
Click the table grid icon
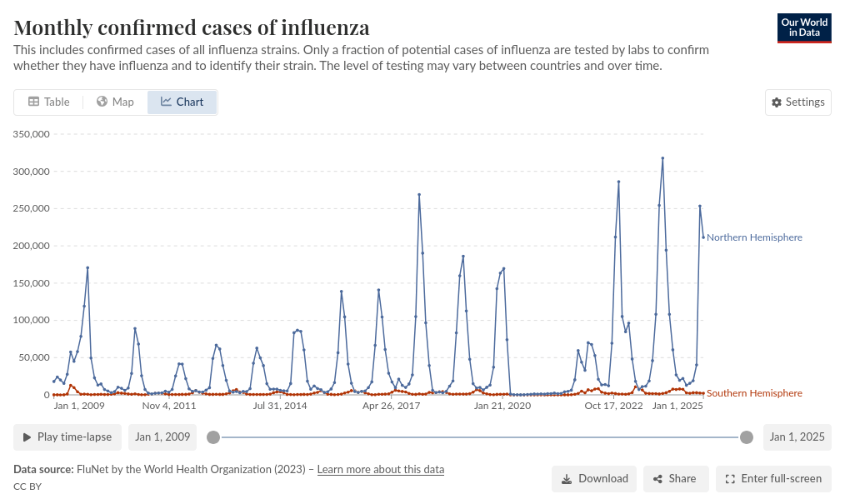[34, 102]
